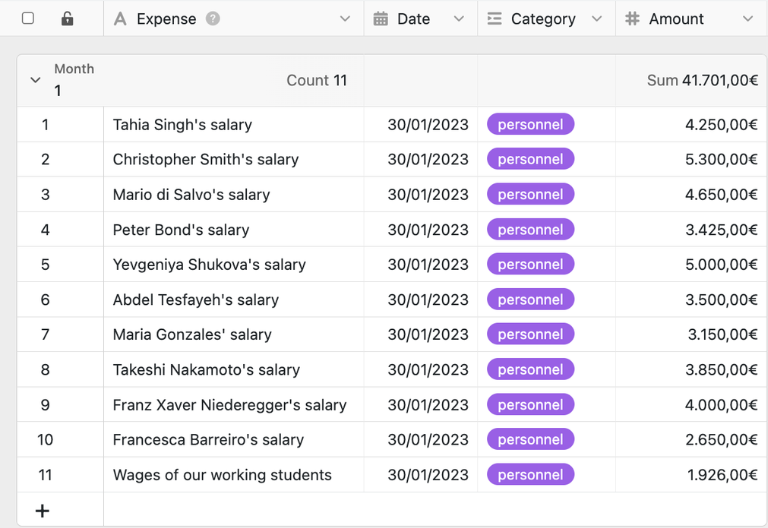
Task: Select the Amount column header label
Action: point(676,19)
